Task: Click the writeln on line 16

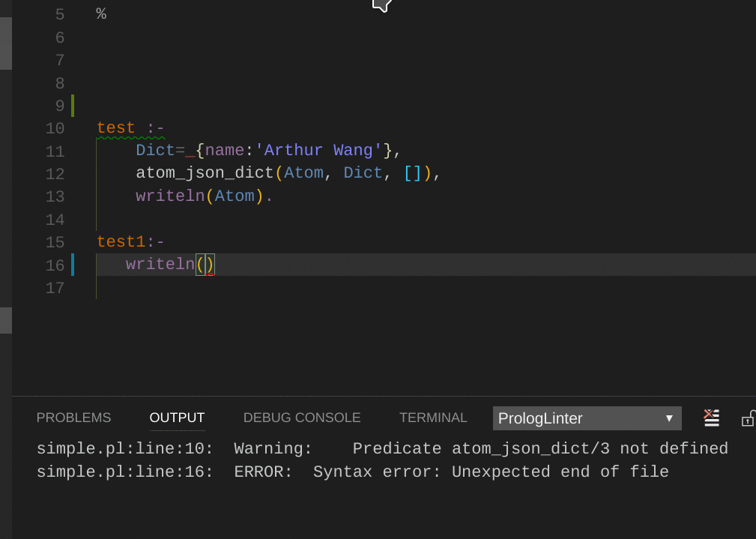Action: click(x=160, y=265)
